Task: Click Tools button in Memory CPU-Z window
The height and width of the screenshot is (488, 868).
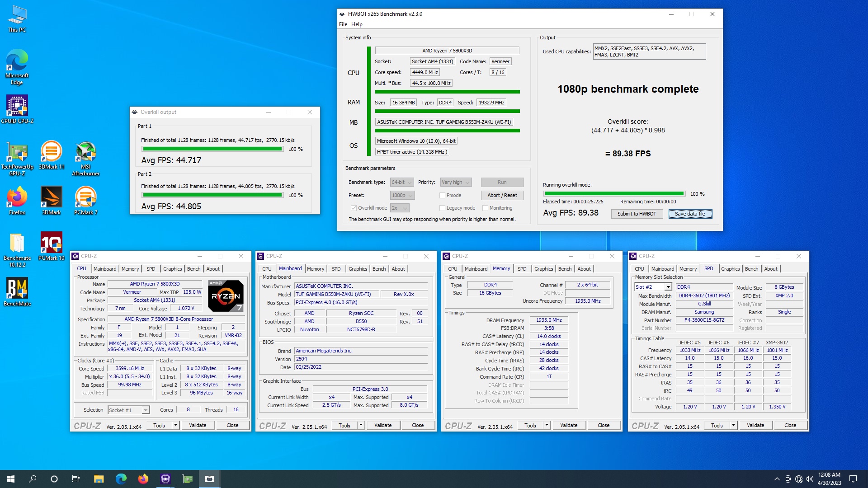Action: click(x=530, y=425)
